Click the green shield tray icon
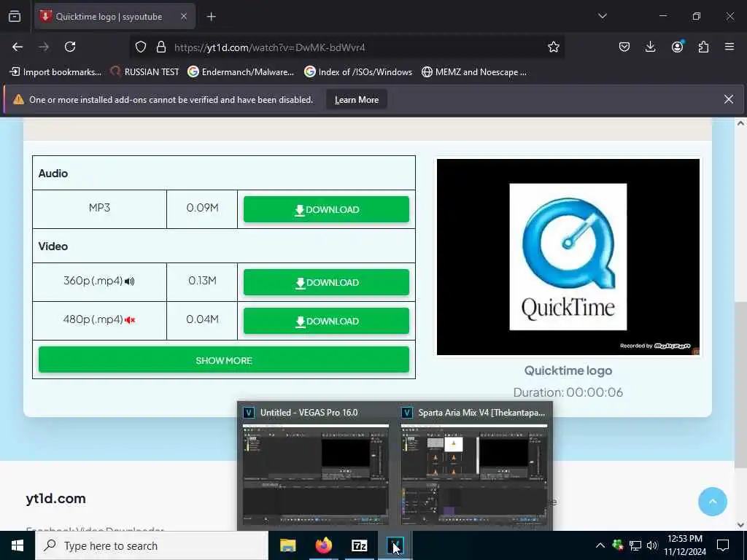The height and width of the screenshot is (560, 747). click(618, 545)
